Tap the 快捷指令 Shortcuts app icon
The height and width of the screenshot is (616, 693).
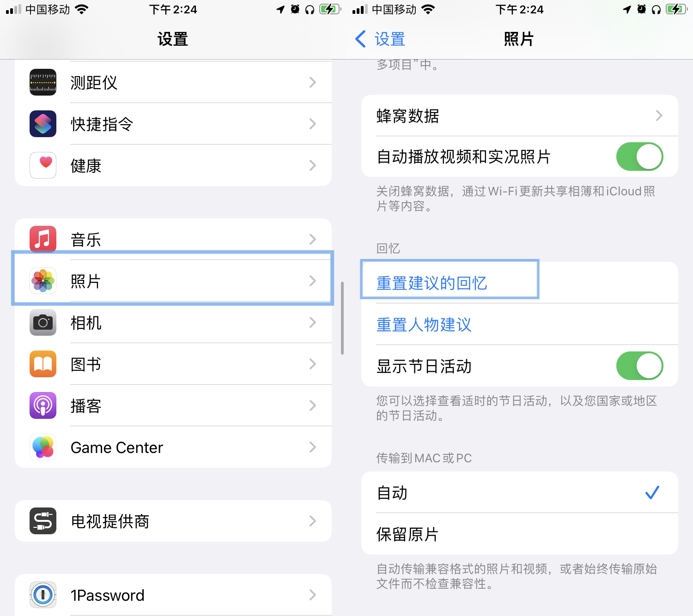[43, 124]
